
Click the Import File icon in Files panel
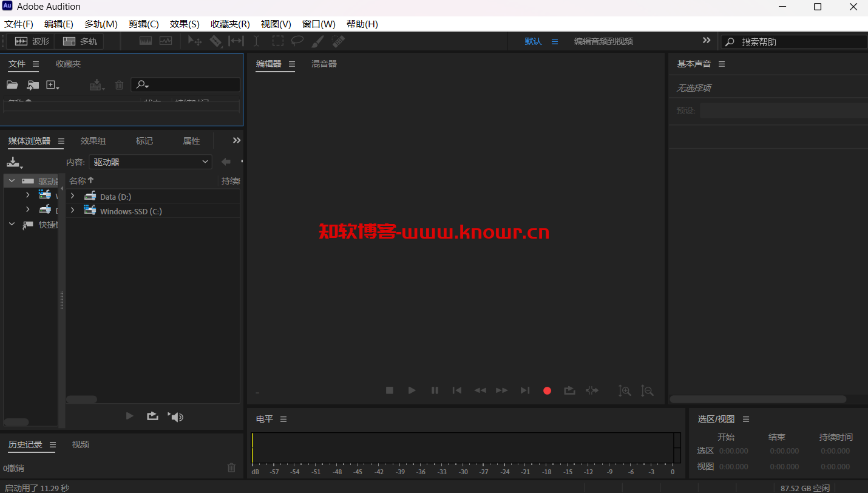(x=33, y=85)
